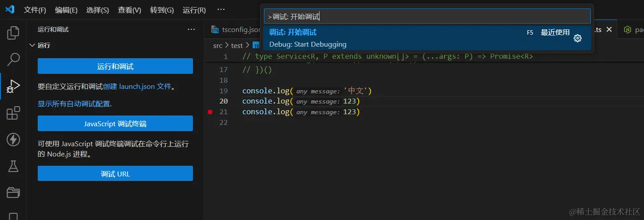Focus the command palette input field
Image resolution: width=644 pixels, height=220 pixels.
coord(427,16)
